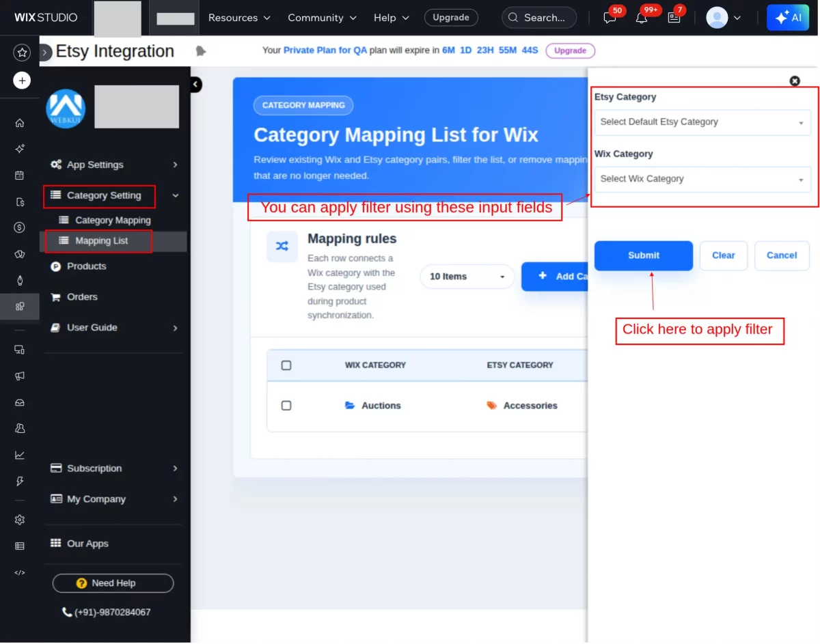Viewport: 820px width, 644px height.
Task: Toggle the checkbox for Auctions row
Action: coord(286,406)
